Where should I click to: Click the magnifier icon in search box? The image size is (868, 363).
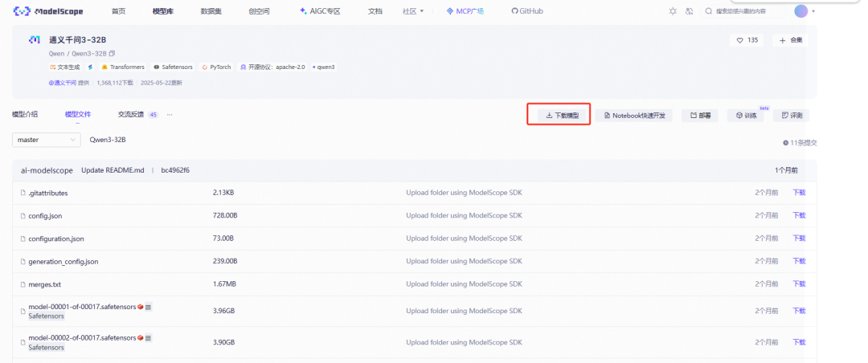709,11
